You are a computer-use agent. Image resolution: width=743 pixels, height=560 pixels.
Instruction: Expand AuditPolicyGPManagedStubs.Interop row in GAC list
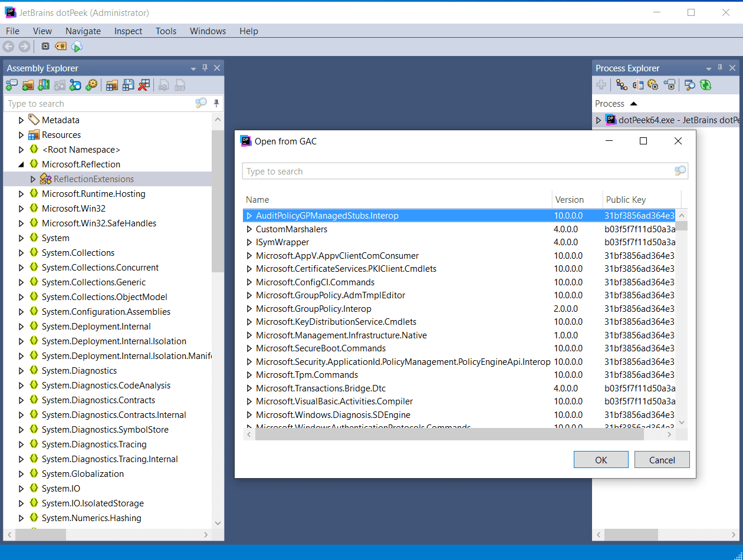[x=249, y=216]
